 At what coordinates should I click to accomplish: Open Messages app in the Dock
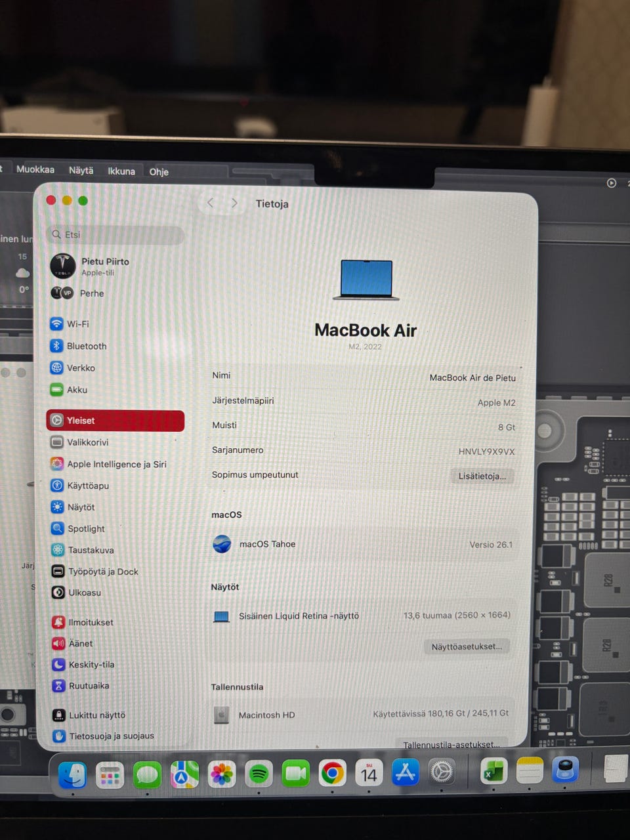(147, 775)
